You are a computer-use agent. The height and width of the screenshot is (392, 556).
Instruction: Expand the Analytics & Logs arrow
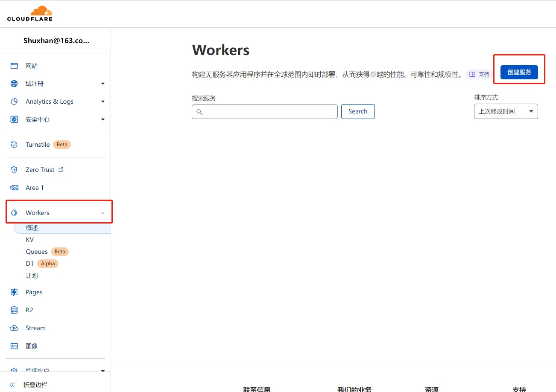pyautogui.click(x=103, y=102)
